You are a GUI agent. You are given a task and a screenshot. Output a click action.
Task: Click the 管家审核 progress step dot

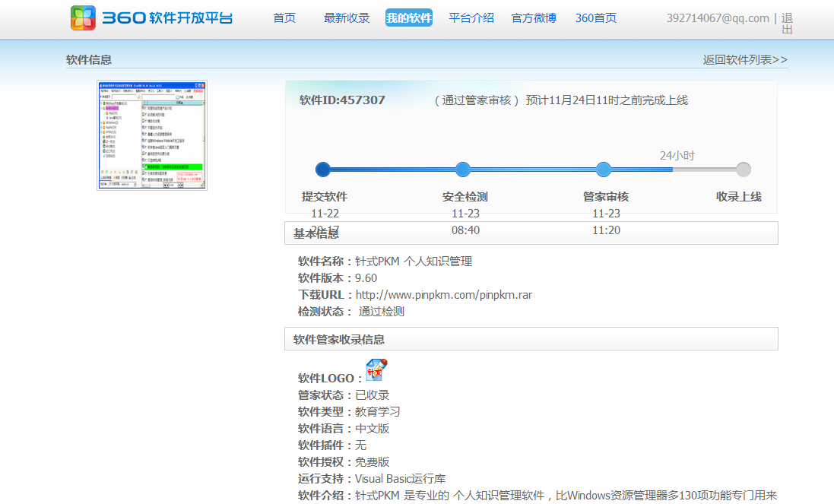coord(604,170)
